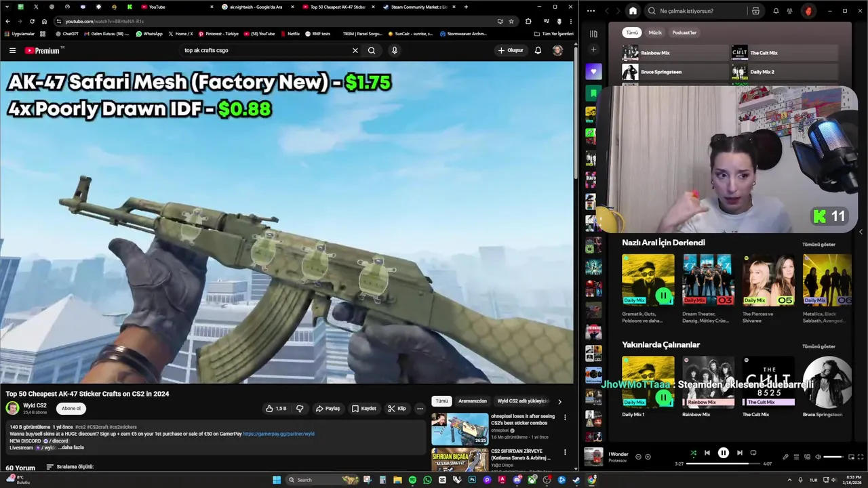Image resolution: width=868 pixels, height=488 pixels.
Task: Create a clip with Klip button
Action: click(397, 409)
